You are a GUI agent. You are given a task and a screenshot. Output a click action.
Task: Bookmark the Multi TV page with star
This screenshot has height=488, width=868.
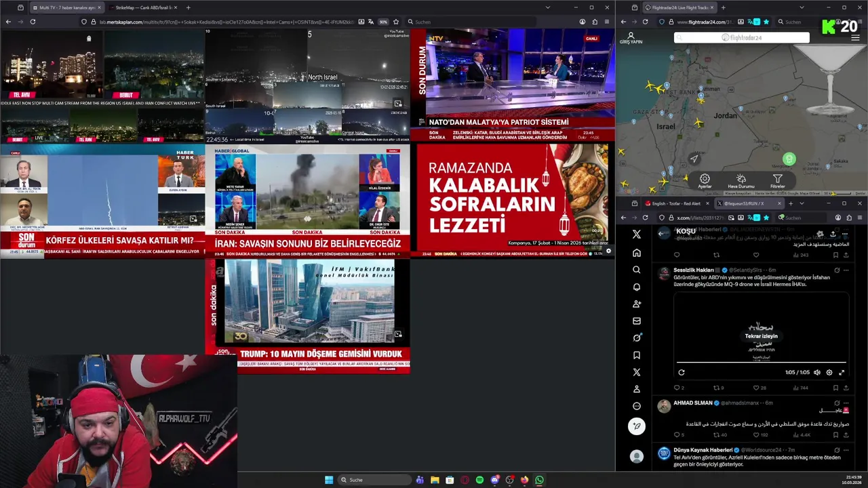pyautogui.click(x=396, y=22)
